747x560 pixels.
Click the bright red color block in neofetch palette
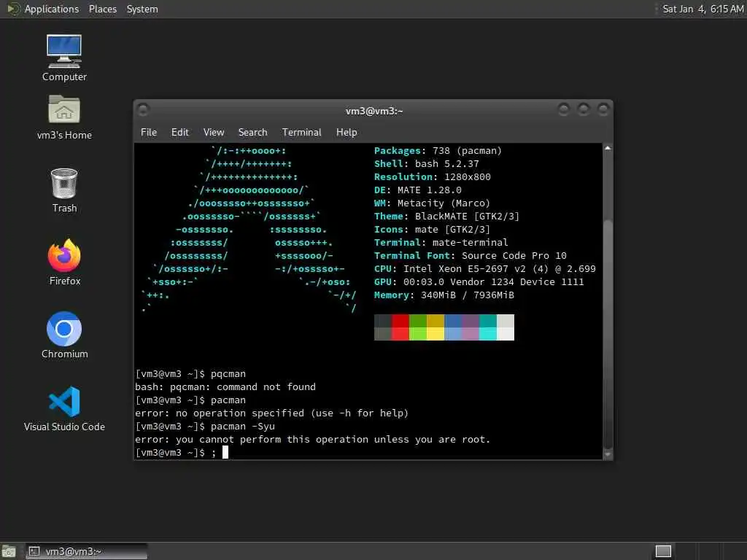click(x=400, y=334)
